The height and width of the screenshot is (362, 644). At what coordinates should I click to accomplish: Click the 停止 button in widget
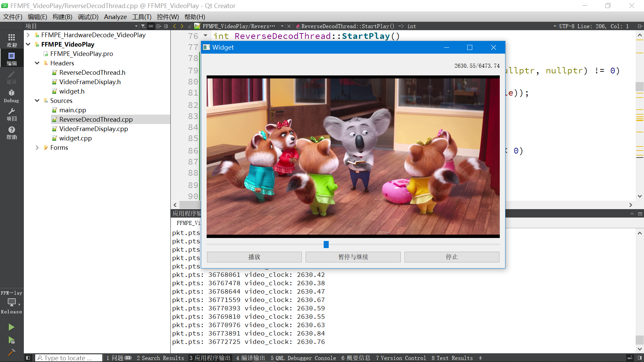pyautogui.click(x=451, y=256)
